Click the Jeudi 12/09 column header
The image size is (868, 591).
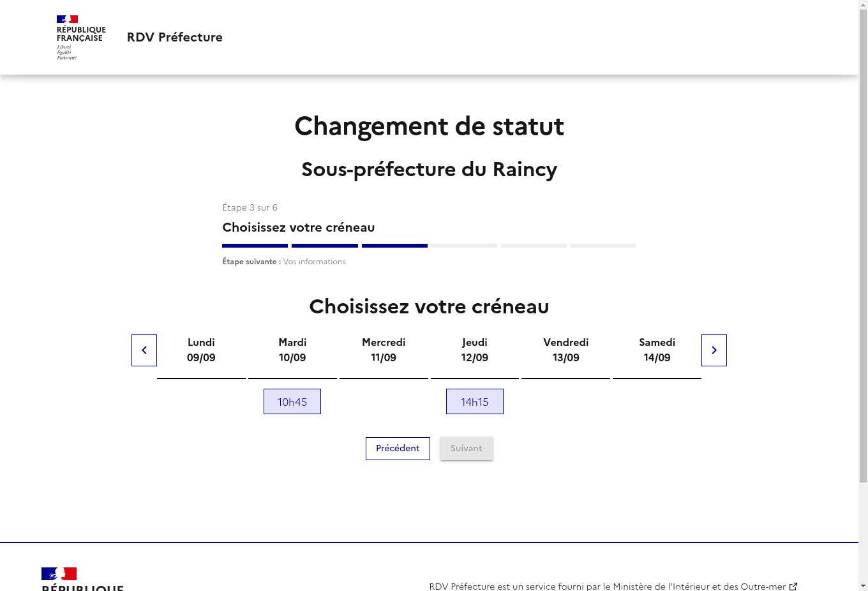coord(475,350)
